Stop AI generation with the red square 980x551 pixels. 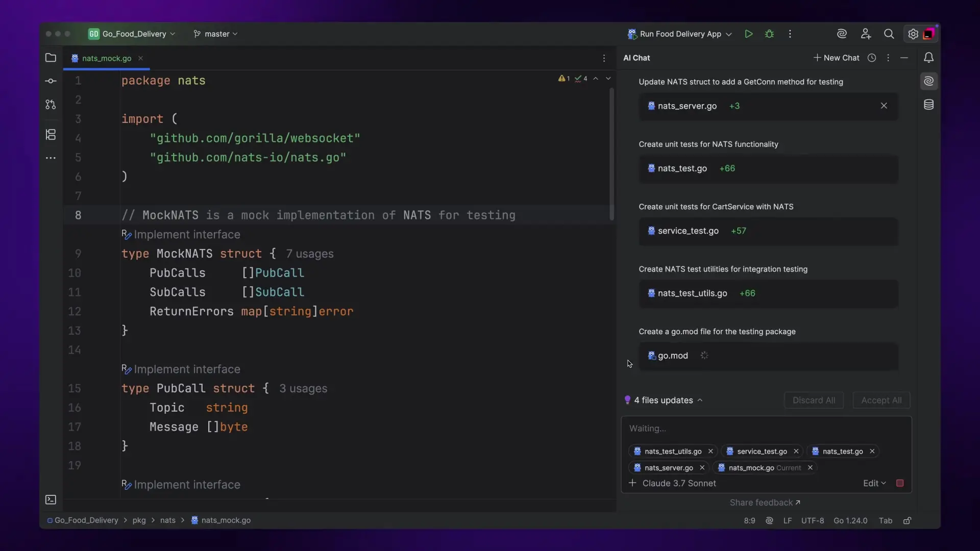click(900, 483)
